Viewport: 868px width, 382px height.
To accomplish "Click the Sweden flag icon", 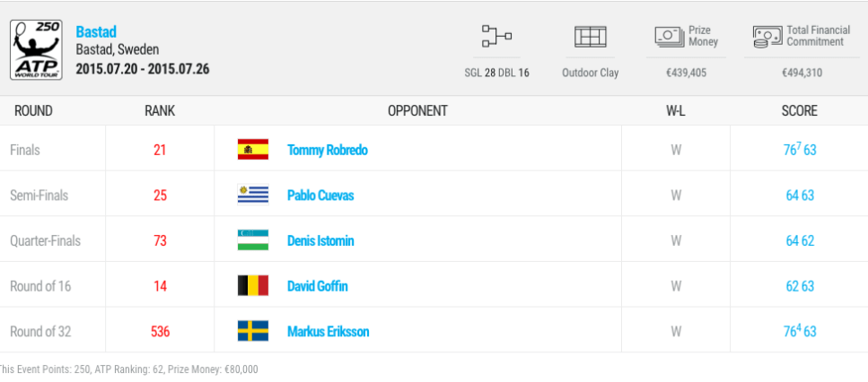I will [252, 331].
